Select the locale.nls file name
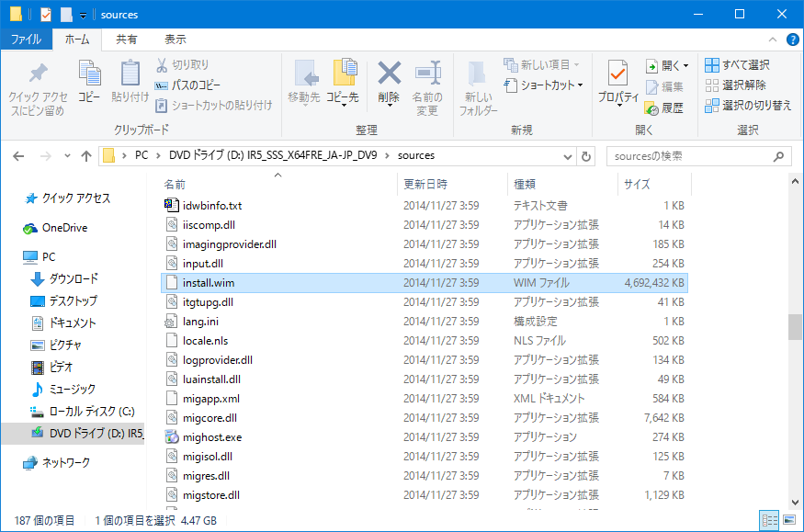 (x=205, y=341)
